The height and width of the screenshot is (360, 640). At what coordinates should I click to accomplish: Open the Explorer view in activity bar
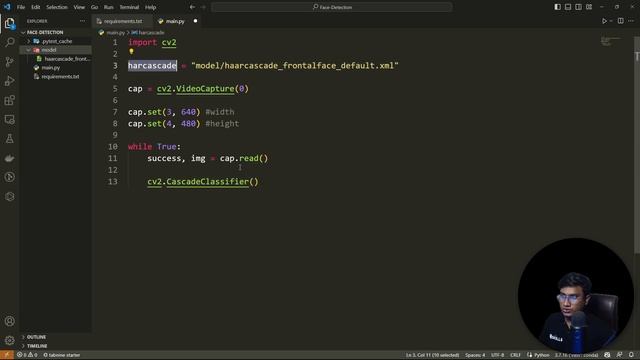[9, 23]
